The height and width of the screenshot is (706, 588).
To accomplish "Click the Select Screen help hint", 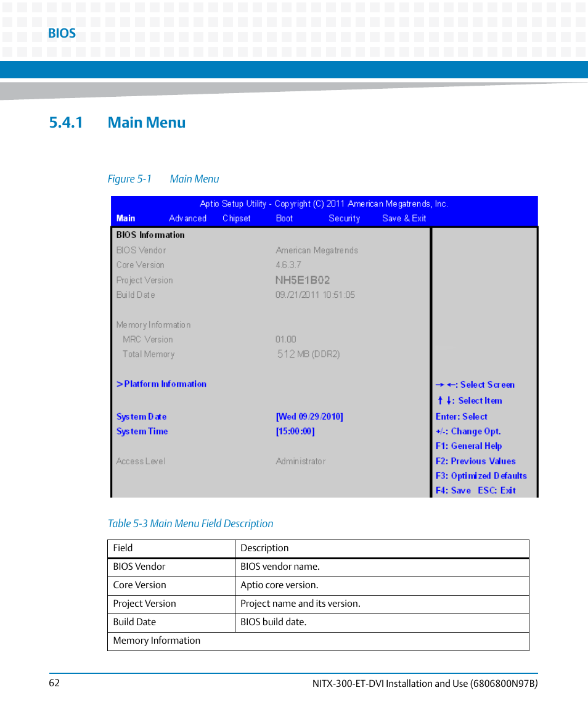I will pyautogui.click(x=475, y=385).
